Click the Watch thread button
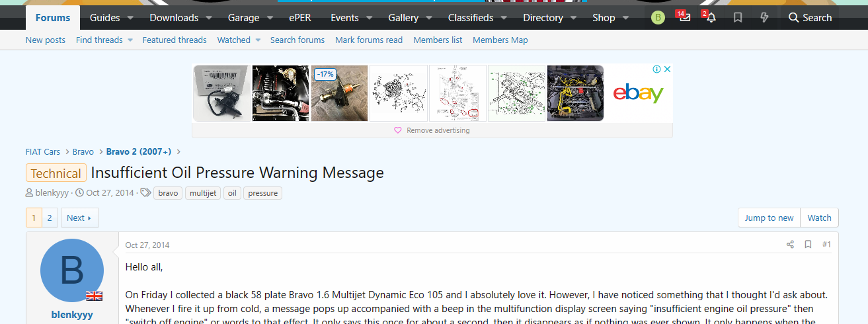 click(819, 218)
